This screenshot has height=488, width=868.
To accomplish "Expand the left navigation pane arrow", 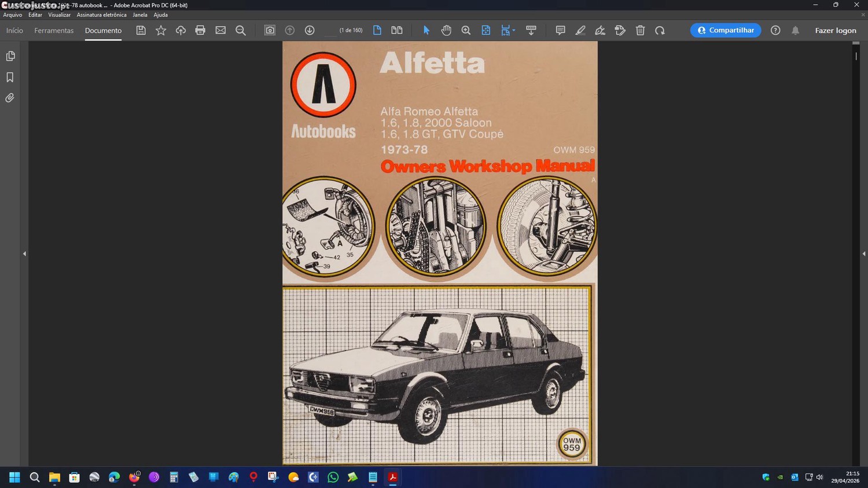I will coord(24,254).
